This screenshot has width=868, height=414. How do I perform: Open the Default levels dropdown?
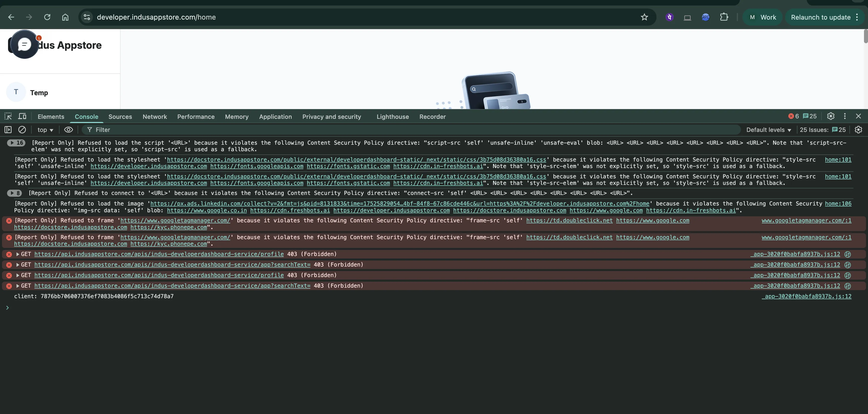coord(768,130)
